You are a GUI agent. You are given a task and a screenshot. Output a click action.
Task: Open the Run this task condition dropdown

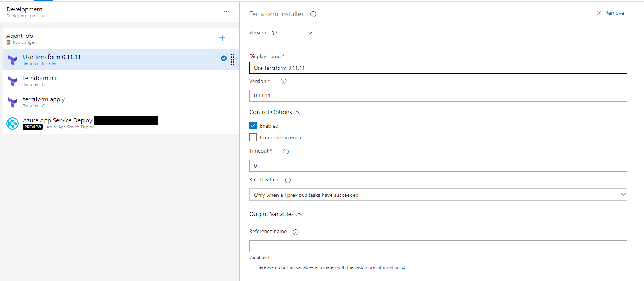click(438, 195)
